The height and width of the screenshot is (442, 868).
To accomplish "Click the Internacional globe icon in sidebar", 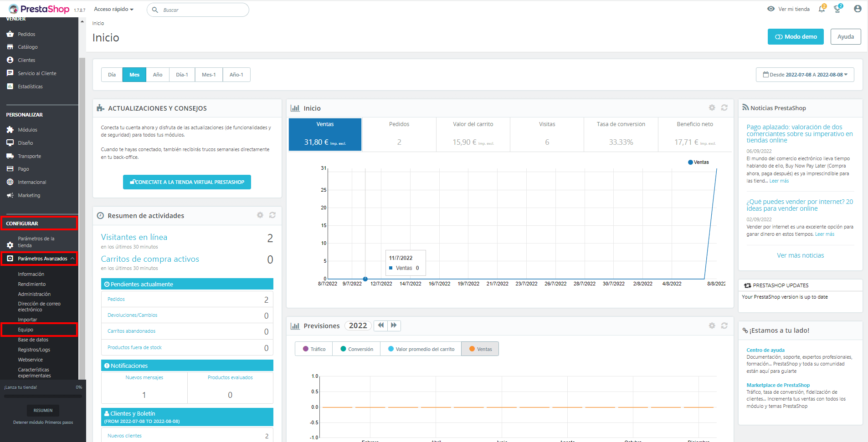I will (x=10, y=182).
